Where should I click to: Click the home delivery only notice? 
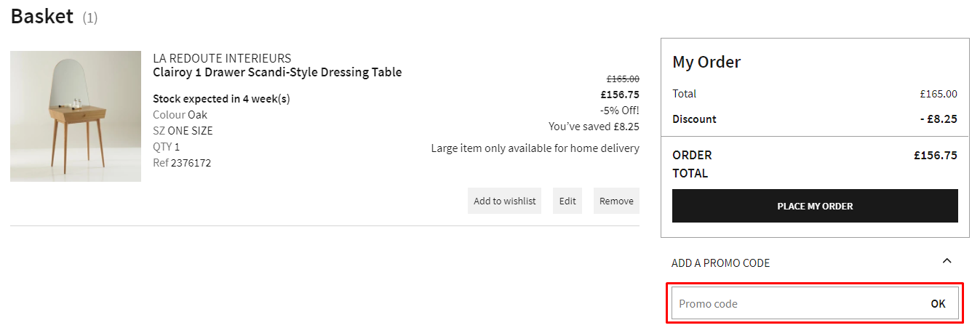point(535,148)
